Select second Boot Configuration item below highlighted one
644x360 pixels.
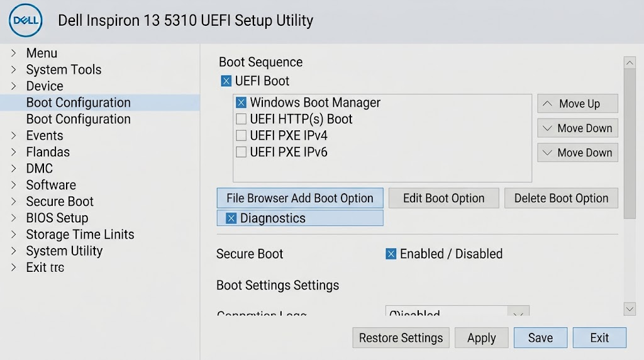tap(79, 119)
